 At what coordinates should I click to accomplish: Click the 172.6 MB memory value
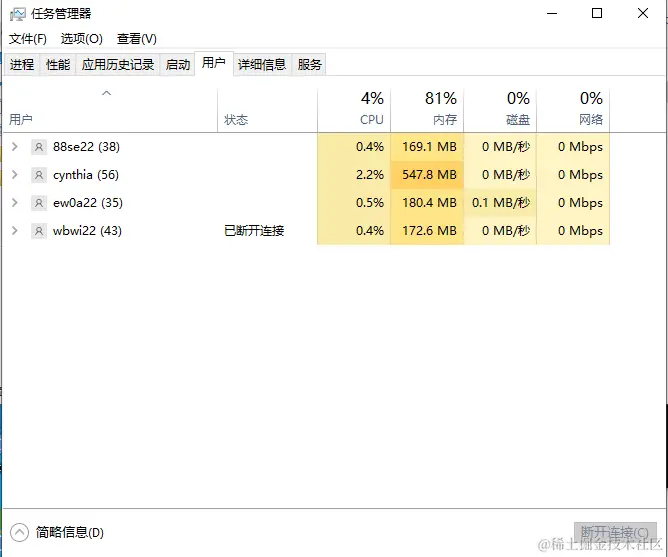[429, 231]
